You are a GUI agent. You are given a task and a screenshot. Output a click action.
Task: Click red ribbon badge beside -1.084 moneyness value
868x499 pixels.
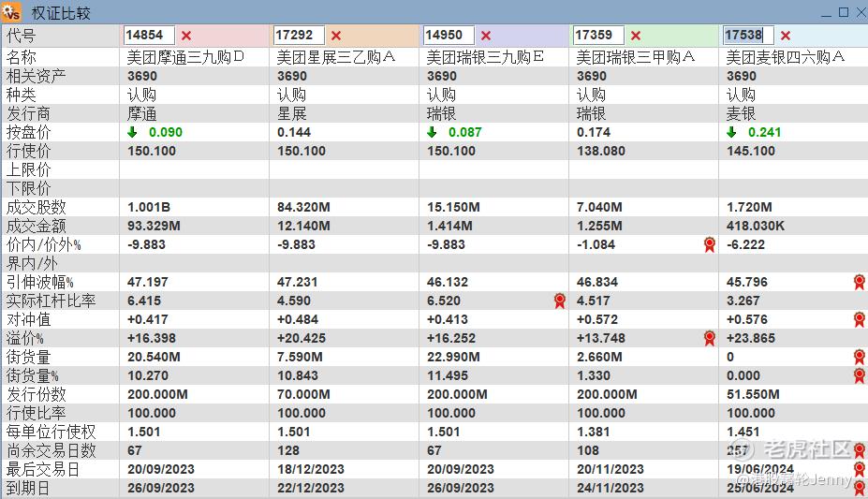[x=709, y=244]
